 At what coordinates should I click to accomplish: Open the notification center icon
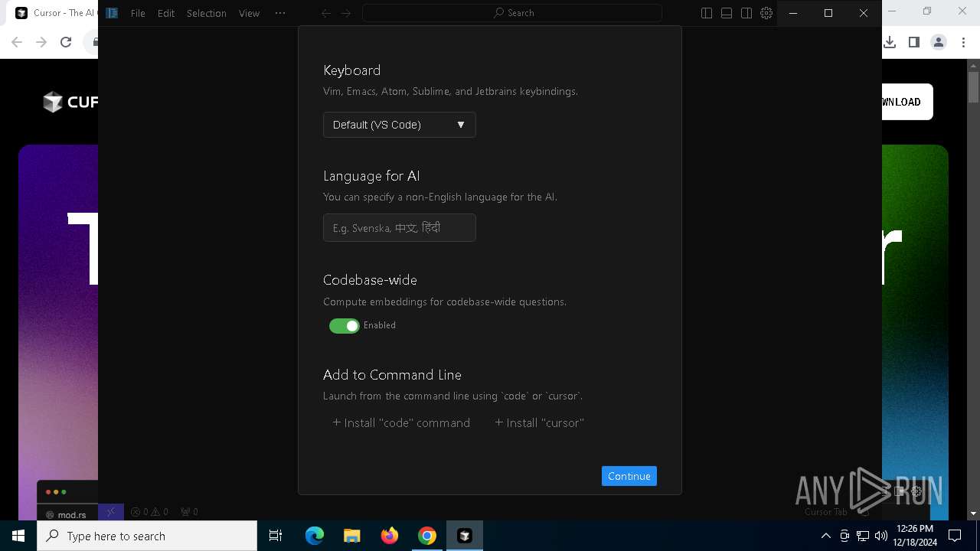pos(955,536)
